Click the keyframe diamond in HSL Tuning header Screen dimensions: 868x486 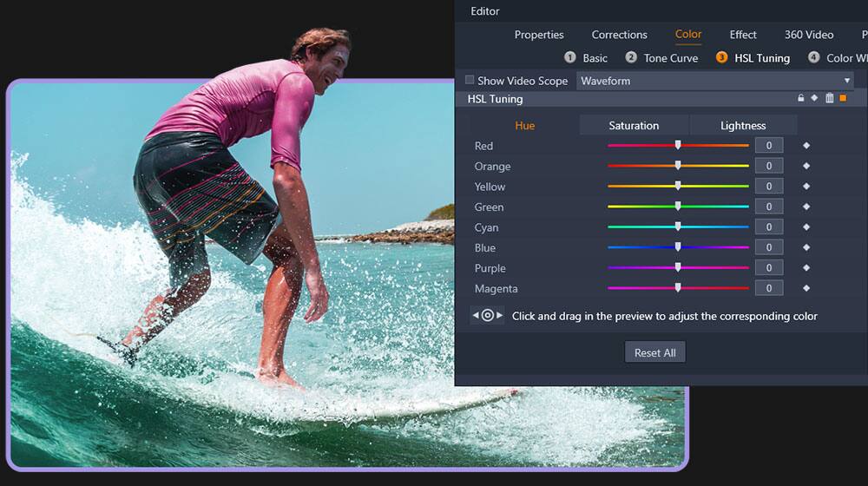point(814,99)
